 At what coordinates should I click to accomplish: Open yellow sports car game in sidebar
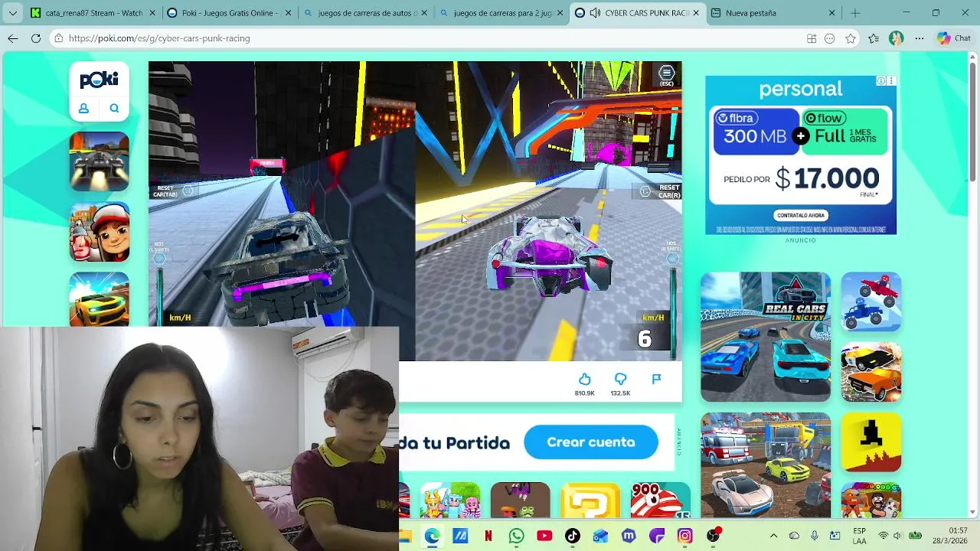pos(100,299)
